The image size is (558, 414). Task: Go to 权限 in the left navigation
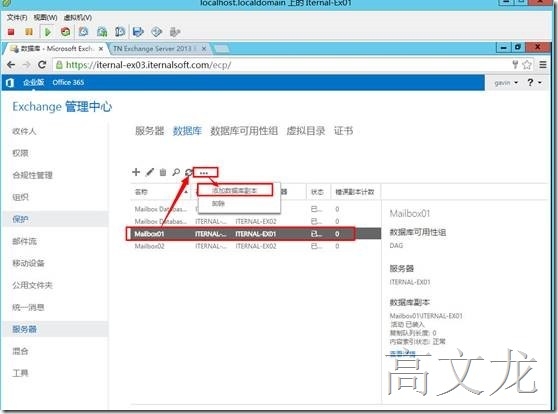[x=20, y=153]
